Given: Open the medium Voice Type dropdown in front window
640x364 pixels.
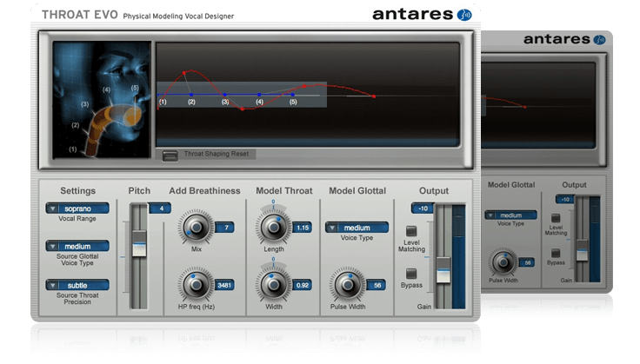Looking at the screenshot, I should point(357,228).
